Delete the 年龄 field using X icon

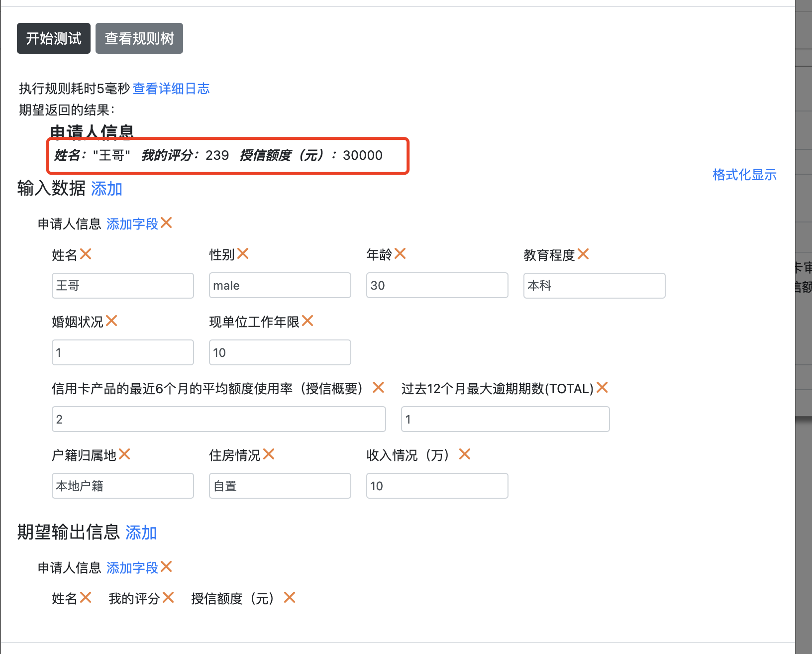pos(400,254)
